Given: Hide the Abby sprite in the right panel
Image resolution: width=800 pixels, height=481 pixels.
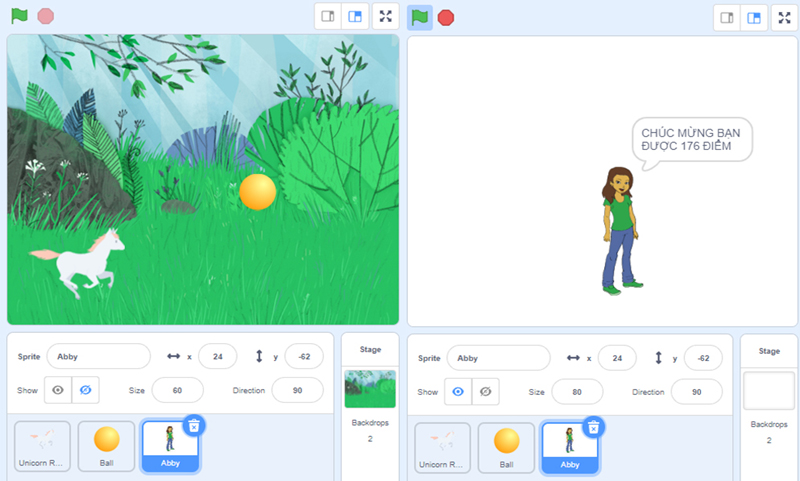Looking at the screenshot, I should (x=485, y=392).
